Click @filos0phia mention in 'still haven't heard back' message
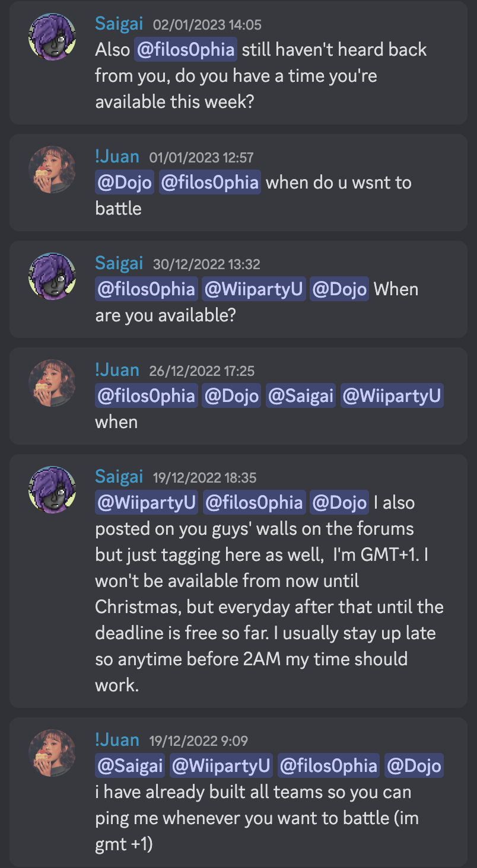The height and width of the screenshot is (868, 477). point(186,50)
